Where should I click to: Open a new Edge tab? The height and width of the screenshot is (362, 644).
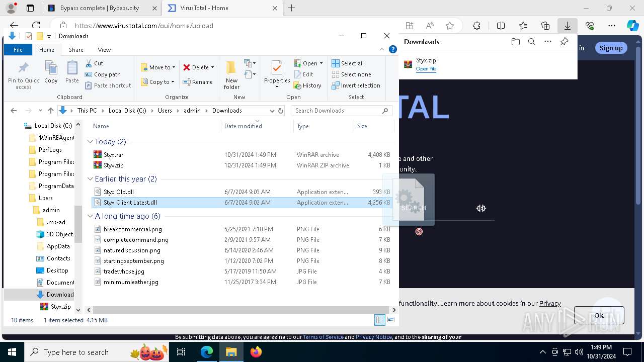tap(291, 8)
